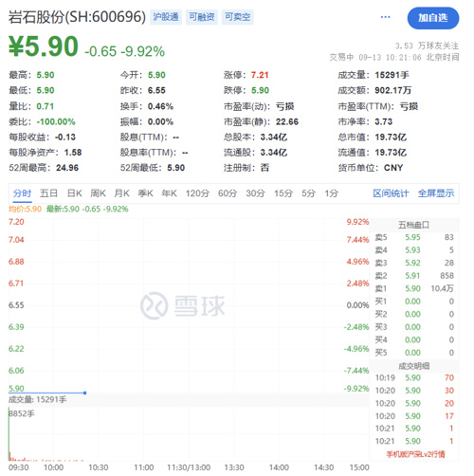
Task: Click the stock title 岩石股份(SH:600696)
Action: (x=77, y=17)
